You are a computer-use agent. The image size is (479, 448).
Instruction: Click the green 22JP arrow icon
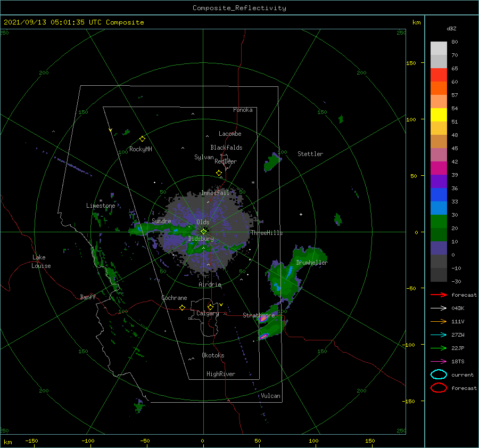tap(439, 348)
